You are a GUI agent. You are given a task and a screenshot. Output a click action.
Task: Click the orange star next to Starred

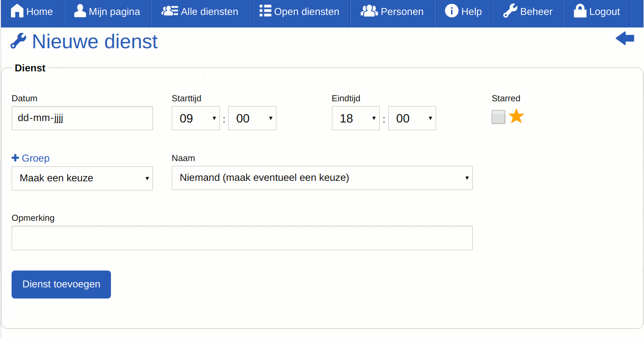pyautogui.click(x=516, y=116)
